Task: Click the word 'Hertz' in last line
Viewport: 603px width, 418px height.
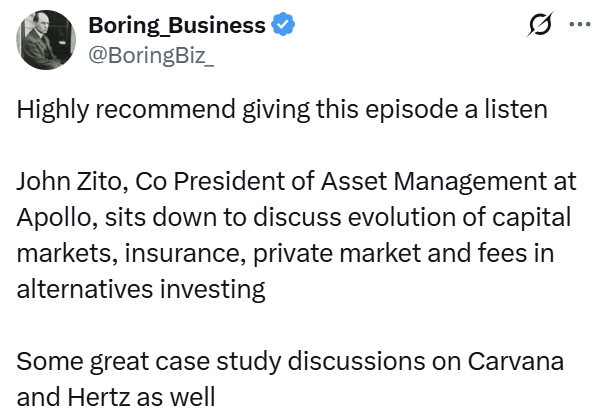Action: (x=99, y=397)
